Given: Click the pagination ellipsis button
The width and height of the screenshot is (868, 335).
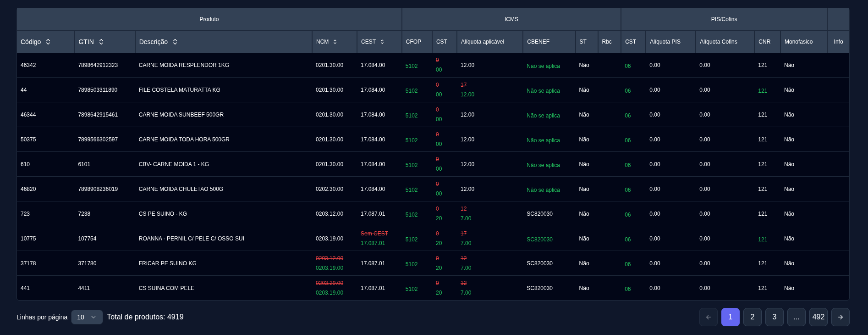Looking at the screenshot, I should [796, 317].
